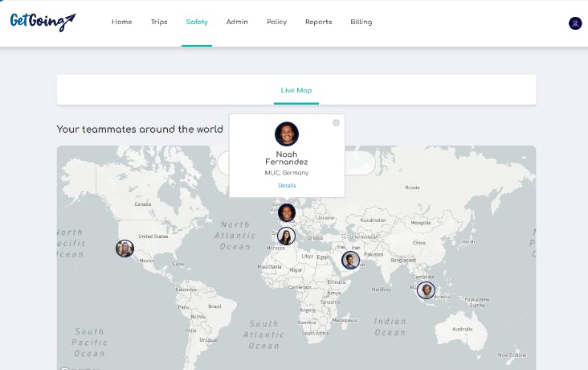
Task: Go to the Home page
Action: point(122,23)
